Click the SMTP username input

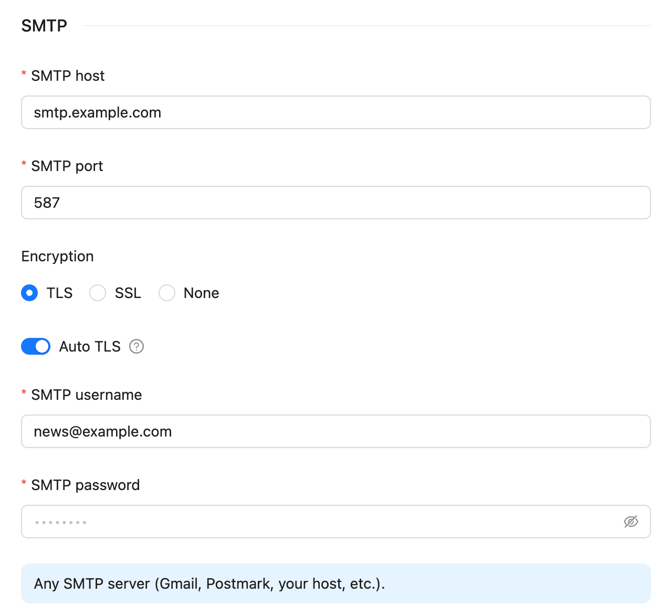[x=336, y=431]
